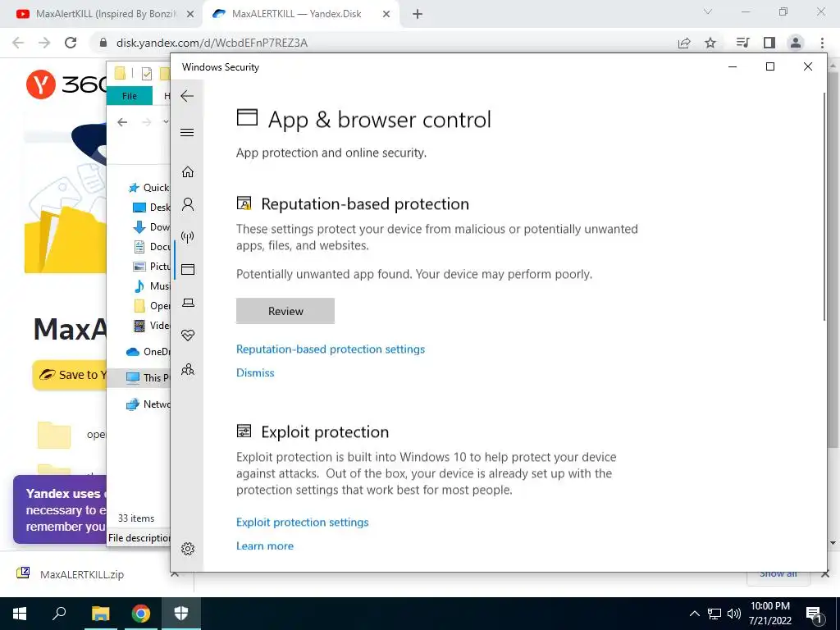Open Reputation-based protection settings link
The height and width of the screenshot is (630, 840).
331,349
